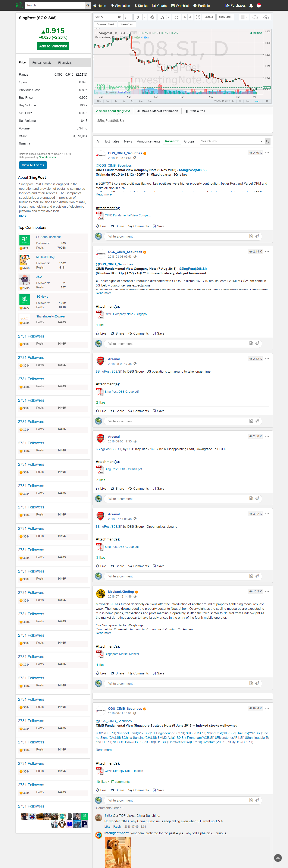Open the chart color swatch picker
The width and height of the screenshot is (288, 868).
(x=244, y=17)
